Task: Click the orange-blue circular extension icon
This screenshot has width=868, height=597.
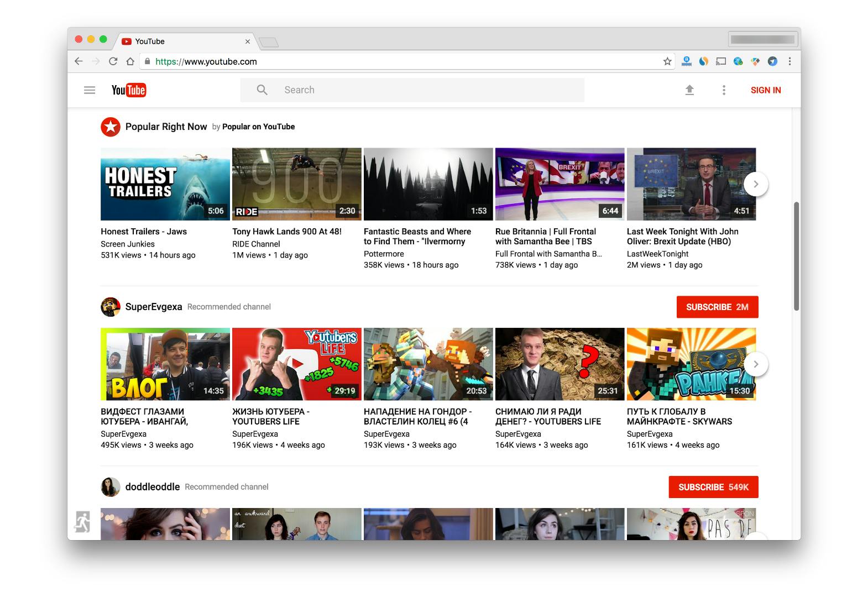Action: click(704, 61)
